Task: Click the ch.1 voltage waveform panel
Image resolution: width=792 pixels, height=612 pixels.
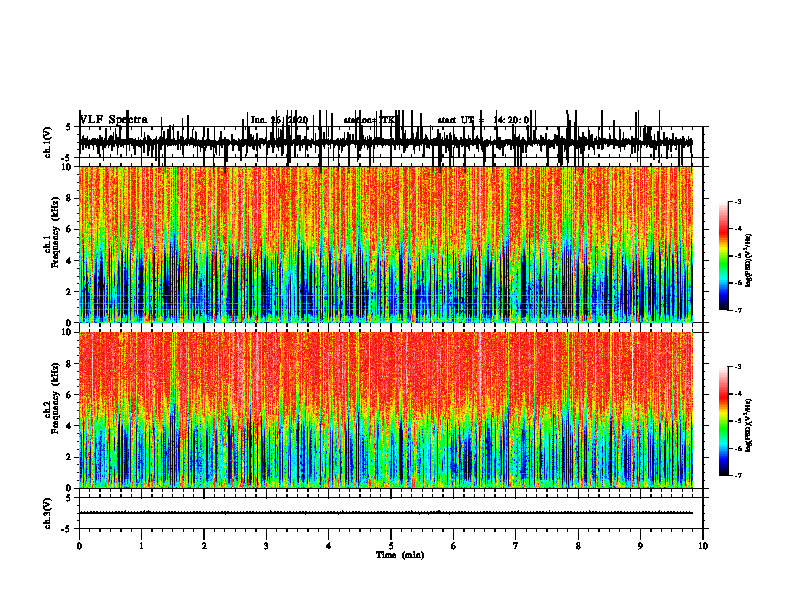Action: pos(391,142)
